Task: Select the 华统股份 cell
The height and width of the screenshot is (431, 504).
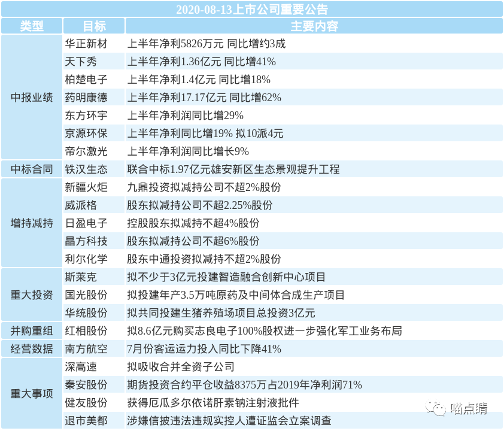Action: coord(94,313)
